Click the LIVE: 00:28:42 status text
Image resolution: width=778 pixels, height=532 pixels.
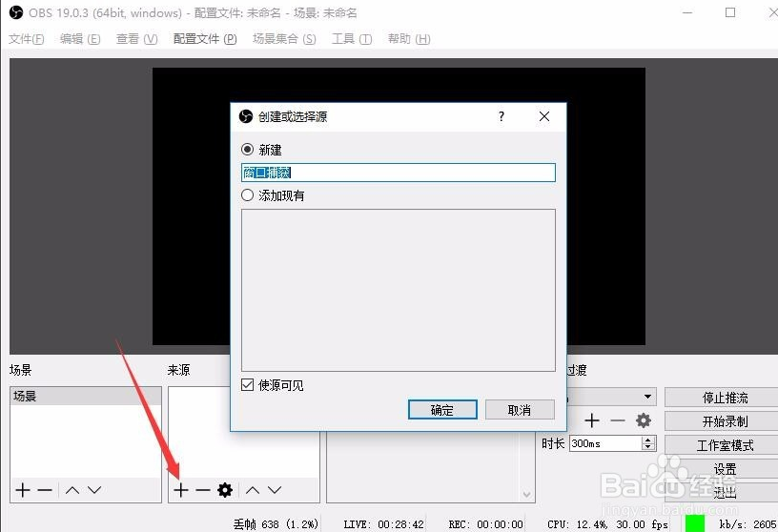[x=383, y=524]
